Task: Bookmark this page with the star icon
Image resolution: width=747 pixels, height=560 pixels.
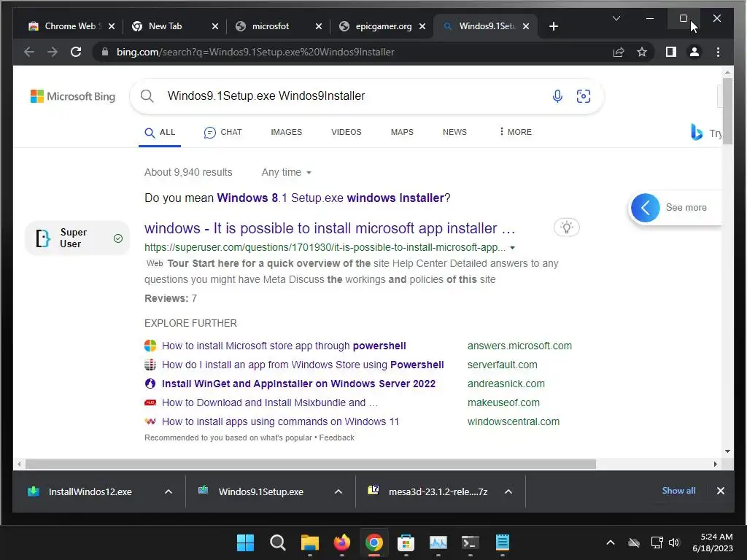Action: pos(642,52)
